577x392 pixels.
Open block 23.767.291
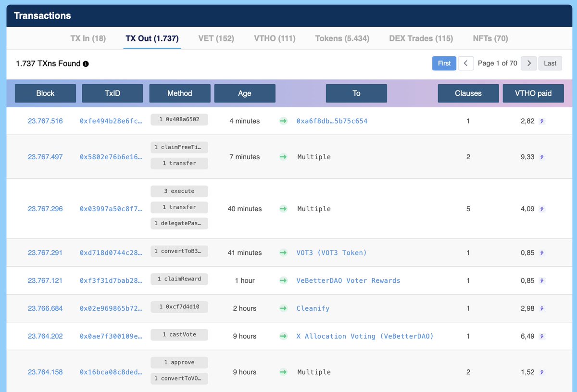coord(45,253)
